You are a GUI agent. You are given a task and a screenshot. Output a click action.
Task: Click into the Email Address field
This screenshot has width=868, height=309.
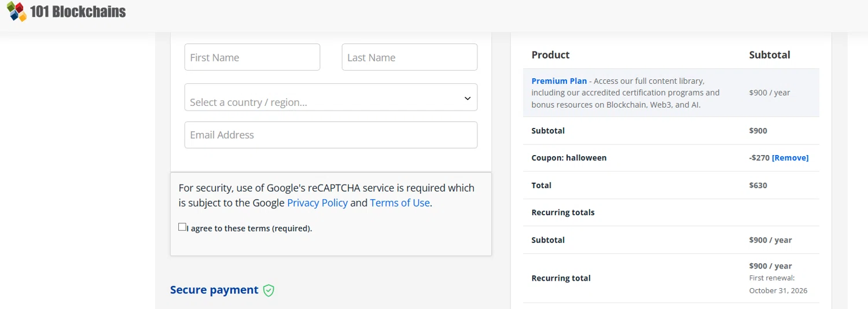coord(330,135)
